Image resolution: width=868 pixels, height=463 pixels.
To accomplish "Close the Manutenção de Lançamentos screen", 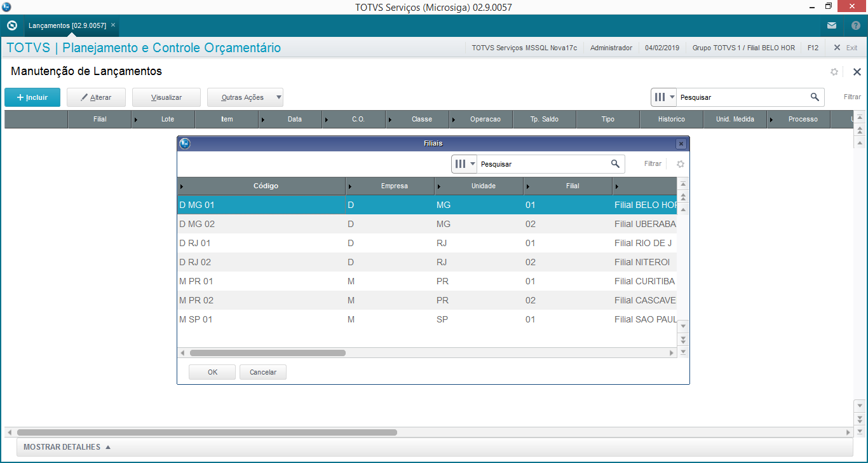I will (857, 72).
